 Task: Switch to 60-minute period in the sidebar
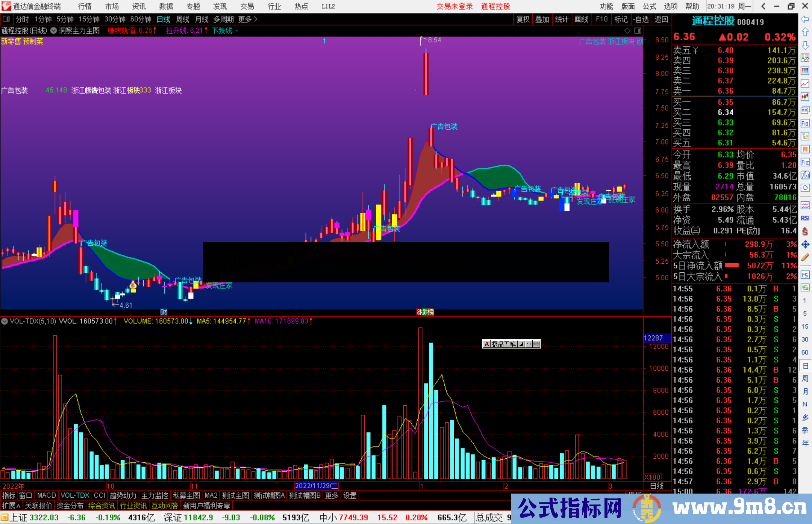coord(804,352)
